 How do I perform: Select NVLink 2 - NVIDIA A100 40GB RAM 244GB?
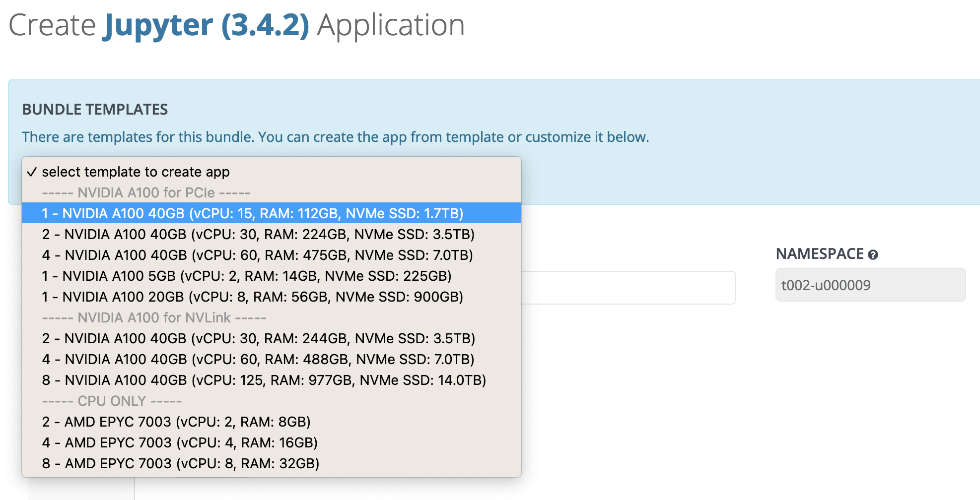coord(272,338)
